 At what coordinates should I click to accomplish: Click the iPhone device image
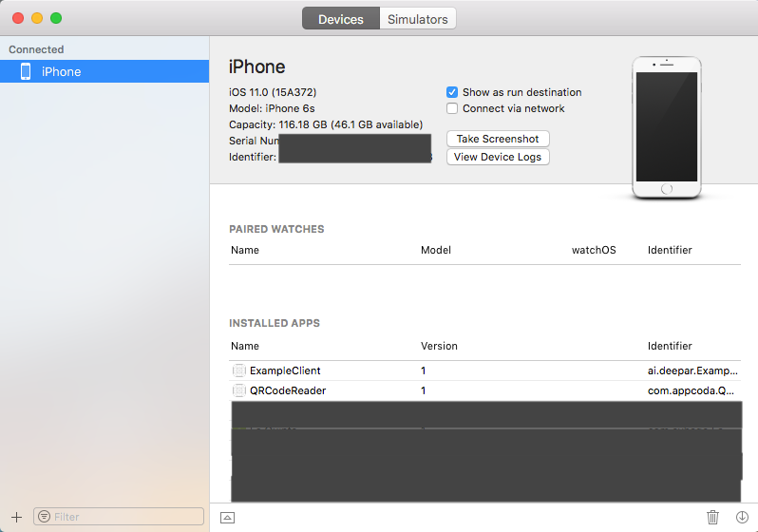point(667,127)
